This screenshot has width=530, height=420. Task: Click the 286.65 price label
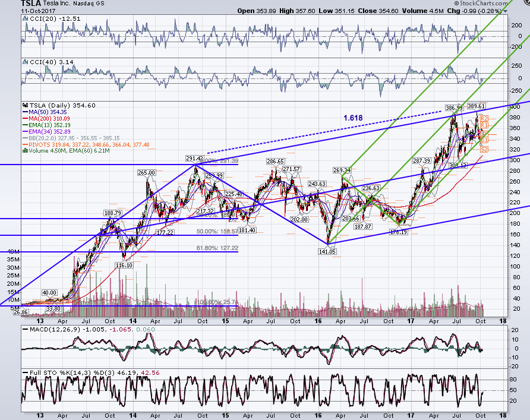tap(275, 162)
